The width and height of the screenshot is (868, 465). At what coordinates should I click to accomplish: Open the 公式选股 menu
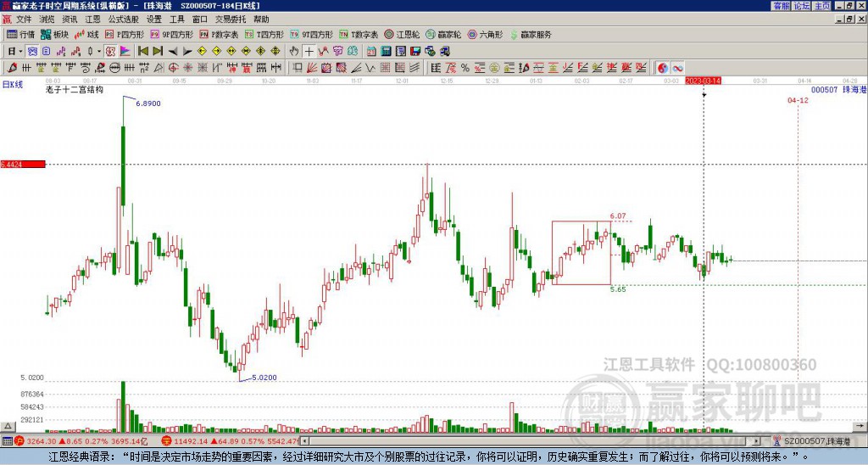point(124,20)
